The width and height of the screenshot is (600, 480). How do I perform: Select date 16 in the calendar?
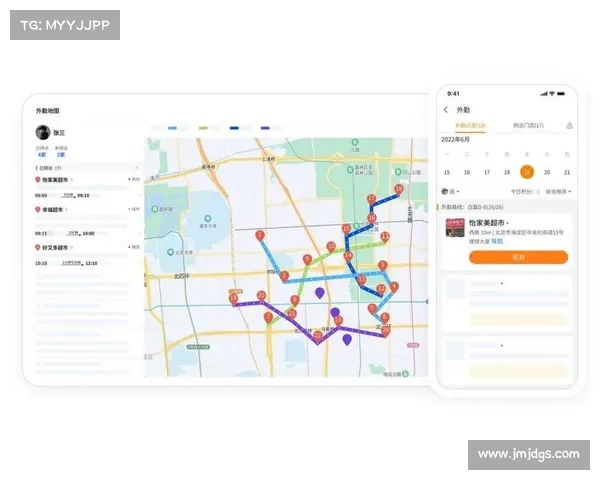468,172
